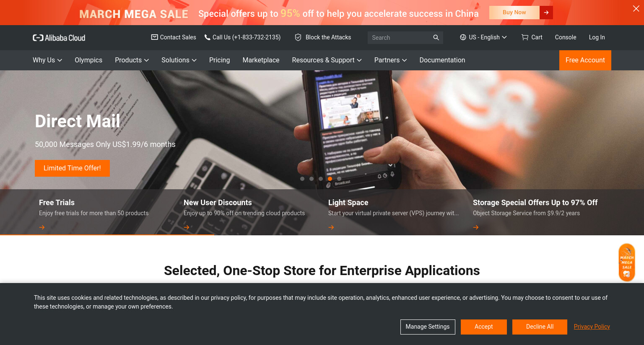Click the Block the Attacks shield icon
The width and height of the screenshot is (644, 345).
[298, 37]
